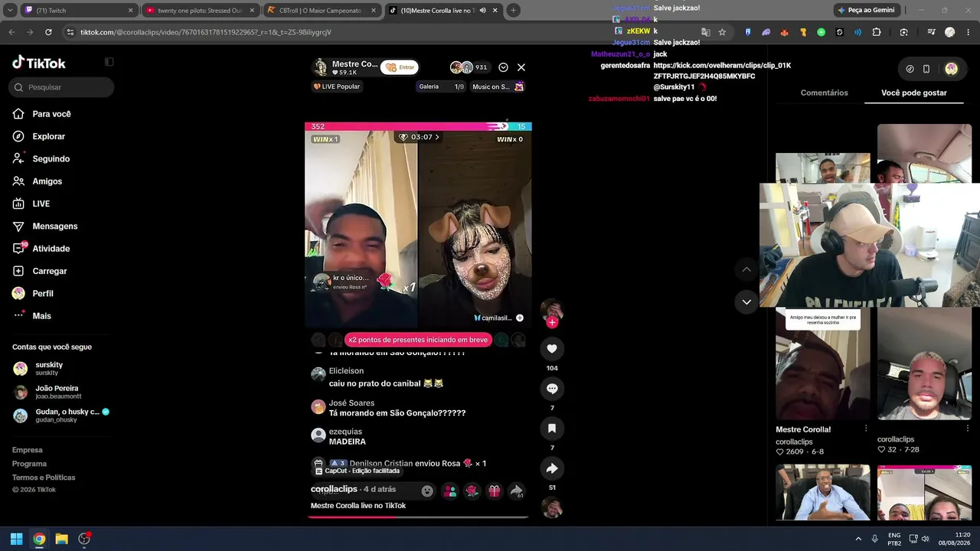Open the Windows Start menu
This screenshot has height=551, width=980.
click(x=16, y=539)
